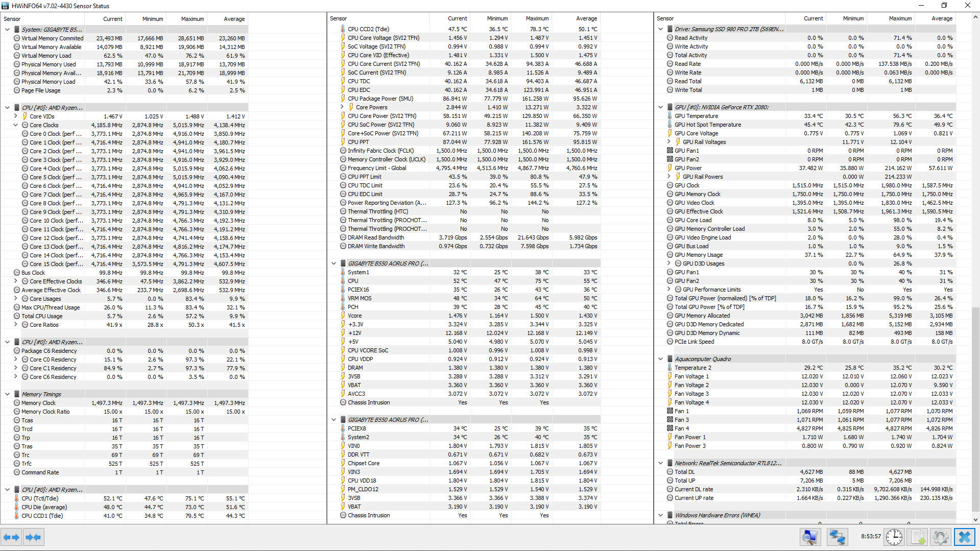Expand the Core Ratios subtree
The image size is (980, 551).
15,325
